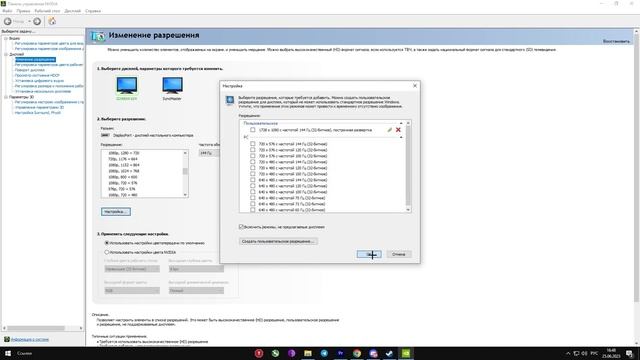Open File Explorer from the taskbar
The image size is (640, 360).
click(x=308, y=353)
